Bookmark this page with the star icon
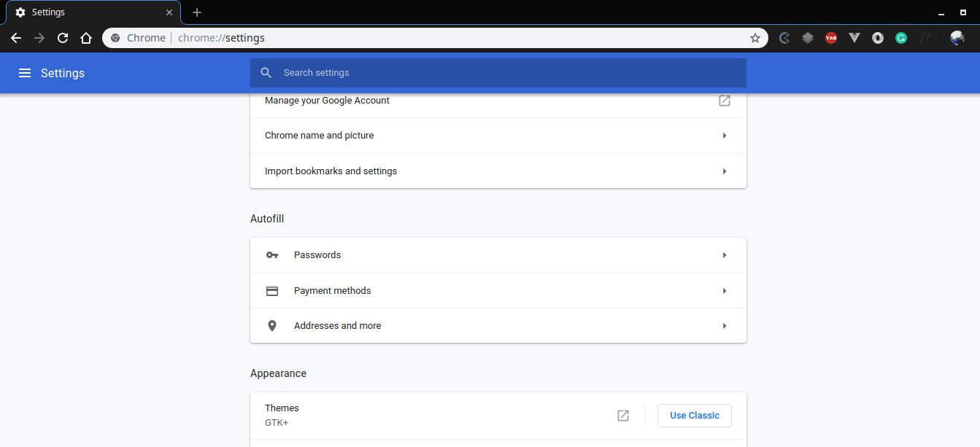The width and height of the screenshot is (980, 447). (755, 37)
